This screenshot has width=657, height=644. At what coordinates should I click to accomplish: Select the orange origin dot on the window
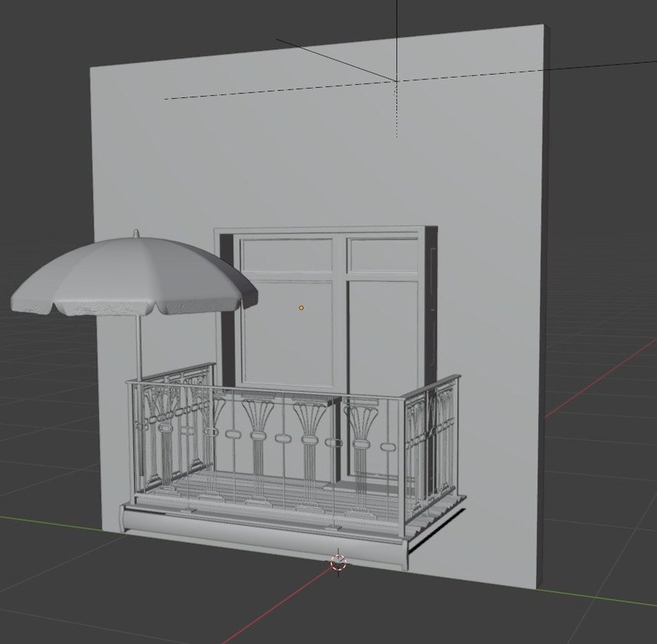[301, 308]
